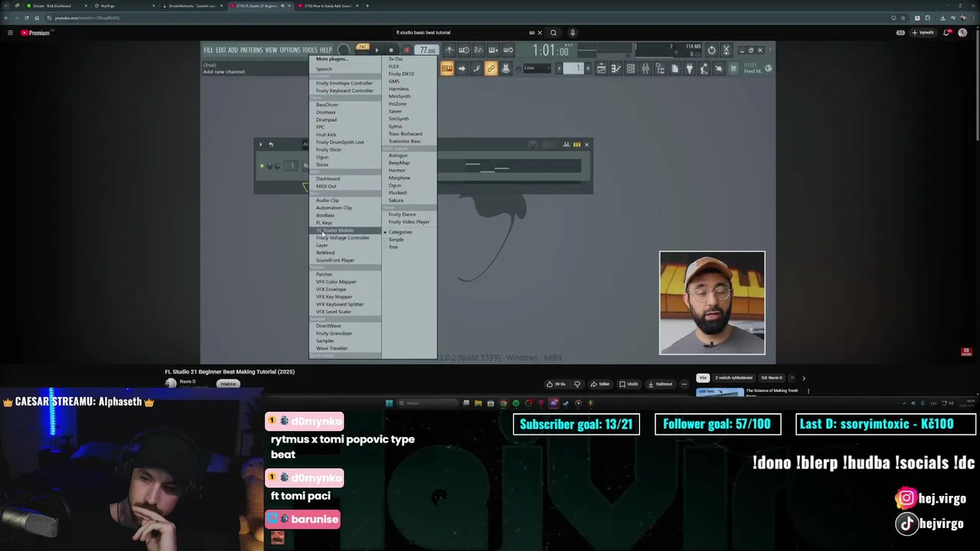Select Patcher plugin
The width and height of the screenshot is (980, 551).
pyautogui.click(x=325, y=274)
